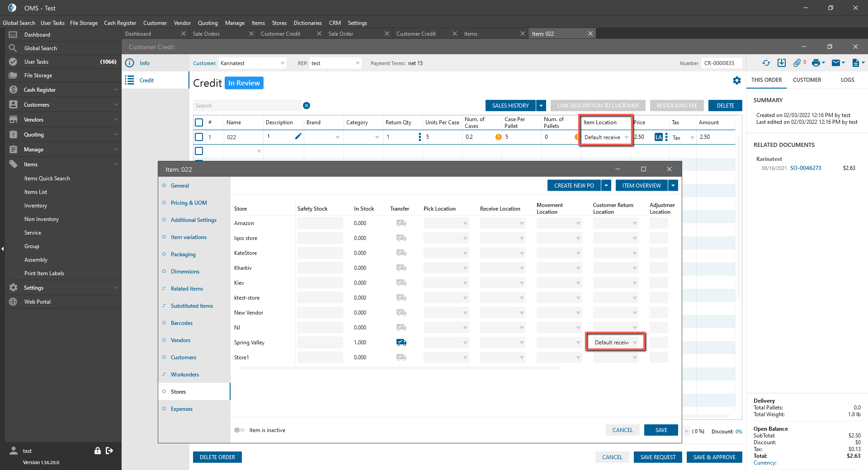Switch to the LOGS tab
The height and width of the screenshot is (470, 868).
tap(847, 80)
